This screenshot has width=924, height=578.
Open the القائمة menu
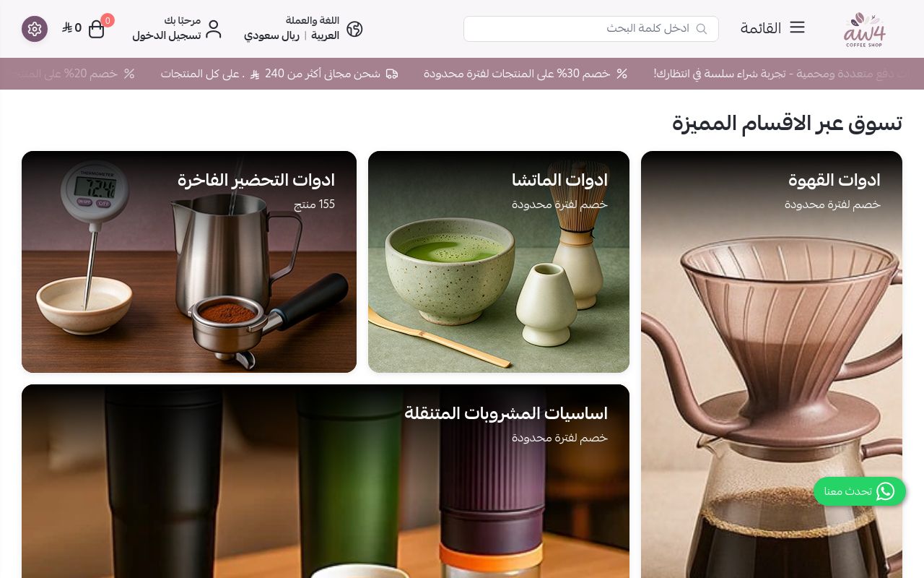coord(772,28)
